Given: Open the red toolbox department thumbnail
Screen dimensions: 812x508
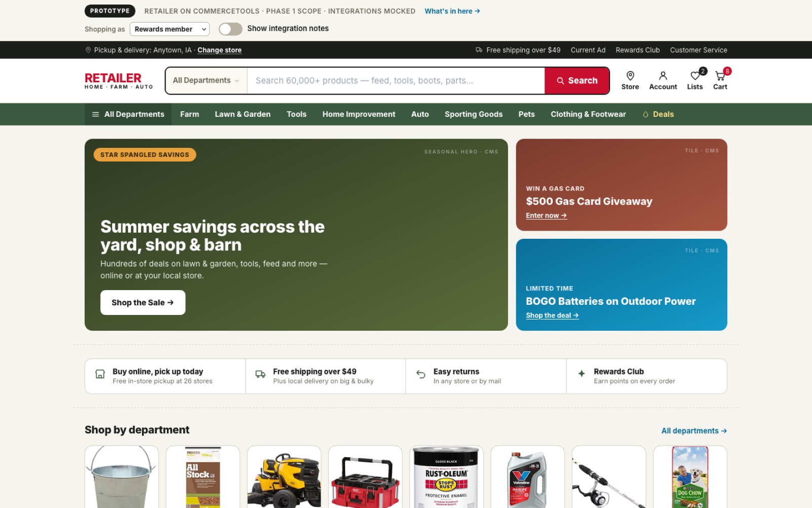Looking at the screenshot, I should 365,477.
